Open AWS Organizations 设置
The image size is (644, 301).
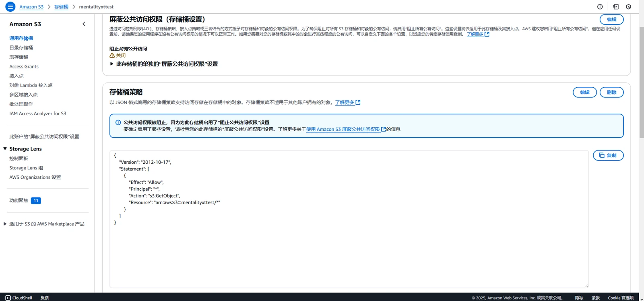[x=35, y=177]
